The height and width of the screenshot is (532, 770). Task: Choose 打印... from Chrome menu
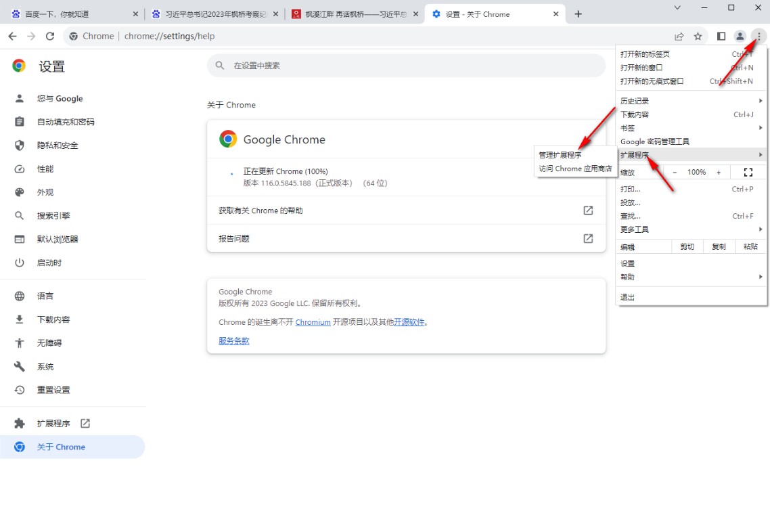691,189
